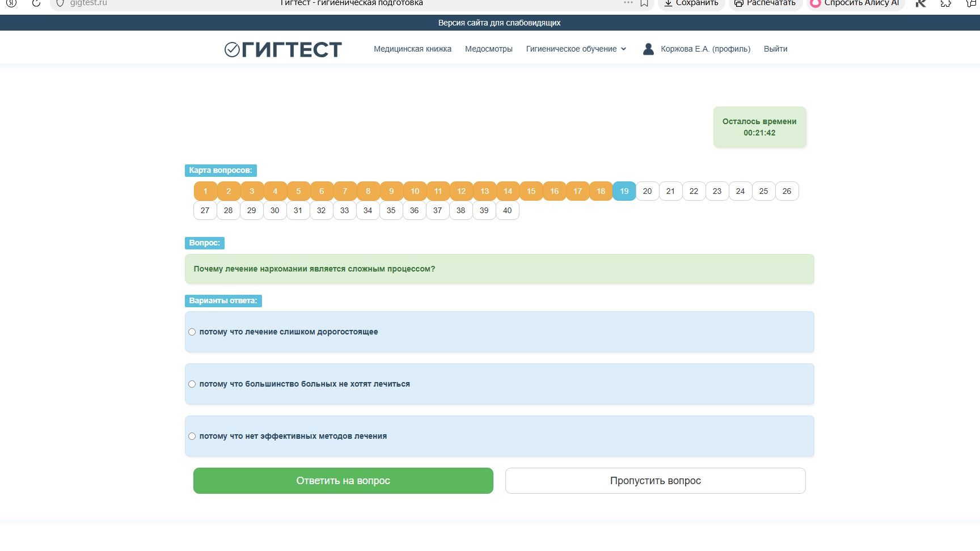Open question 10 in the question map
The image size is (980, 551).
tap(415, 191)
